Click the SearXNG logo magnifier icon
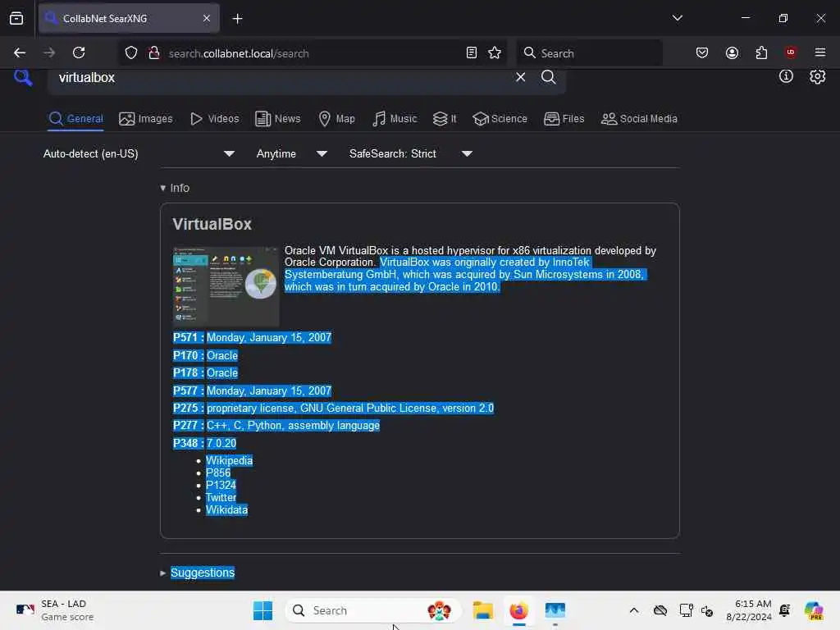The height and width of the screenshot is (630, 840). [22, 78]
